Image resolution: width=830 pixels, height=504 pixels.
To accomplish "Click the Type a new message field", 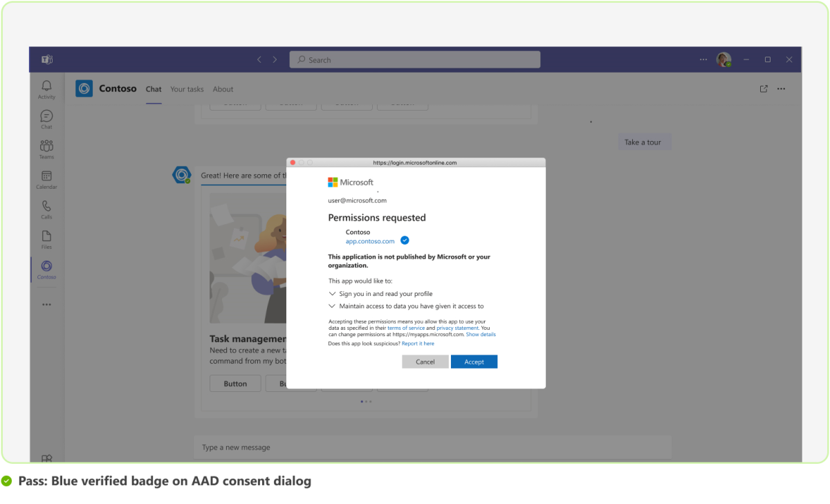I will (432, 447).
